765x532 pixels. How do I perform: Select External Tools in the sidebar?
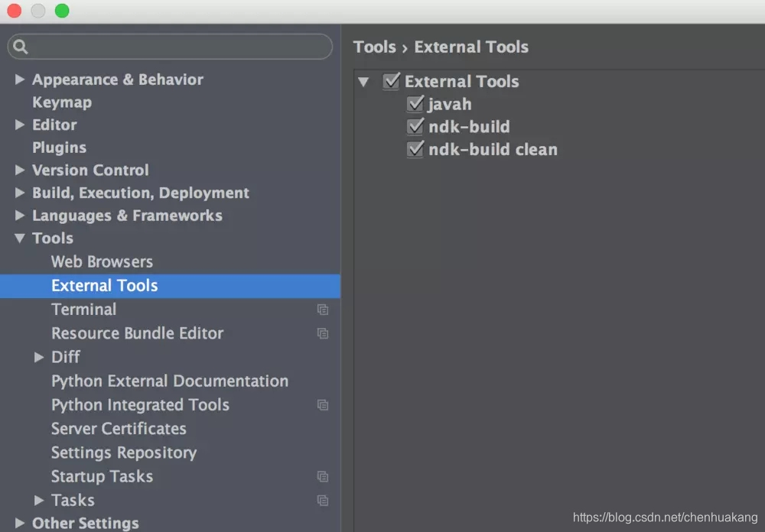coord(171,286)
